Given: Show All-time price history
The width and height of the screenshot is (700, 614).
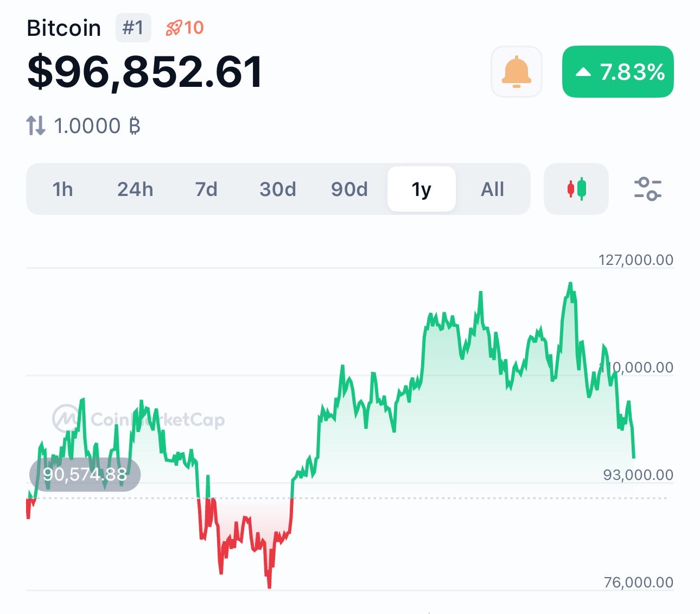Looking at the screenshot, I should coord(492,189).
